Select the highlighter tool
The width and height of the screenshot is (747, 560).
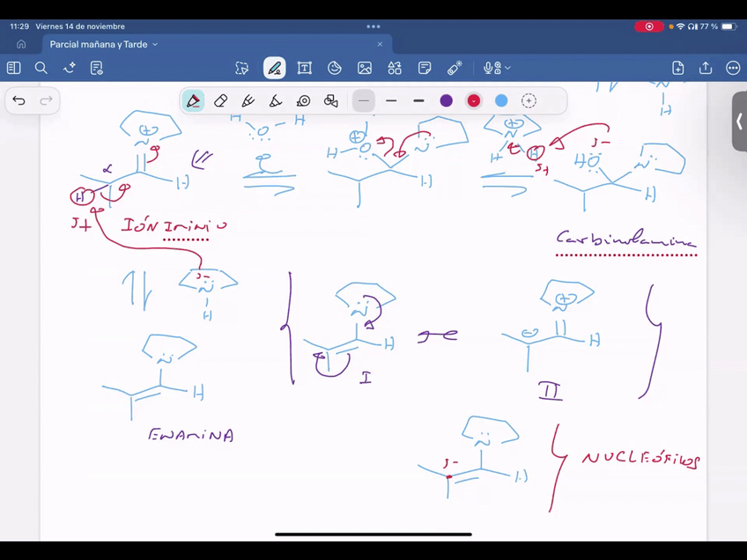248,101
